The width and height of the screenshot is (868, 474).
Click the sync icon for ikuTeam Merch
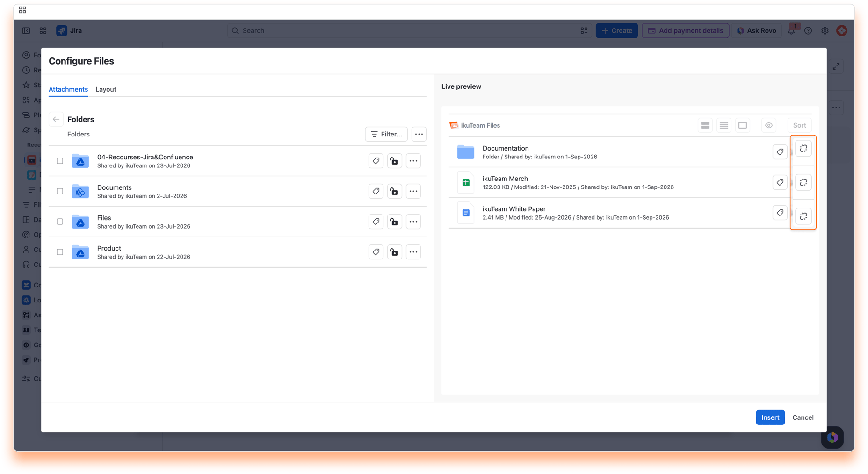pyautogui.click(x=803, y=182)
